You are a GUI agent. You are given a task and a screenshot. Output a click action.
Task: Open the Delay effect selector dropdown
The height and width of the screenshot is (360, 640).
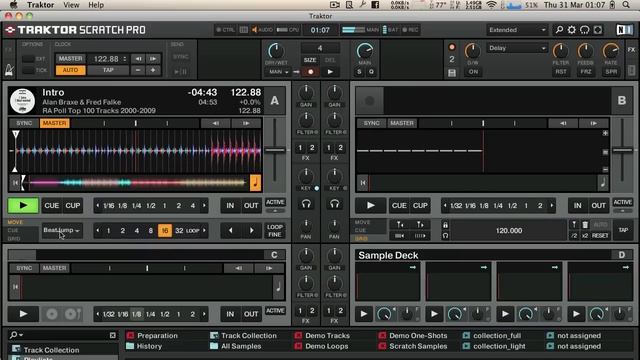tap(516, 48)
